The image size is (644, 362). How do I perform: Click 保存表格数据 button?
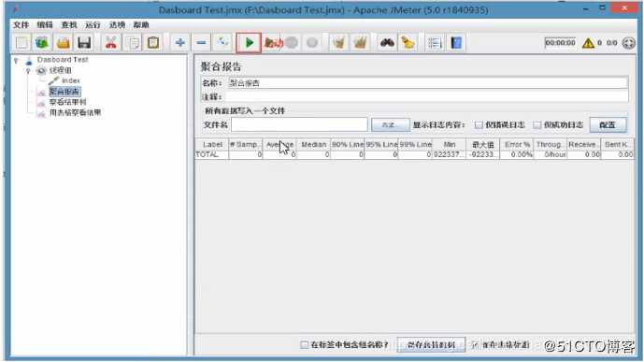pyautogui.click(x=431, y=345)
